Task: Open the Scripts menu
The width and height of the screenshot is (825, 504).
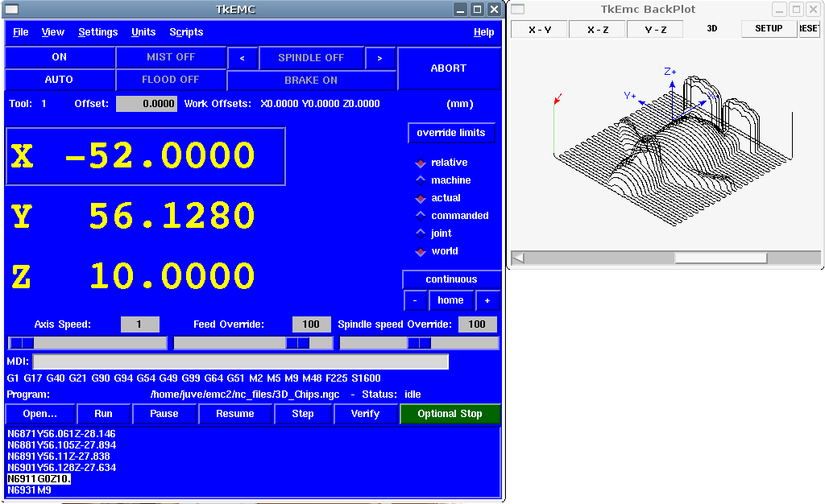Action: 186,32
